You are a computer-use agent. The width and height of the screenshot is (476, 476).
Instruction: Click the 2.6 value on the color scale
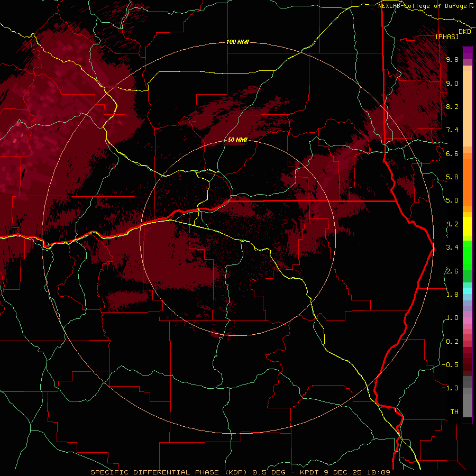452,271
